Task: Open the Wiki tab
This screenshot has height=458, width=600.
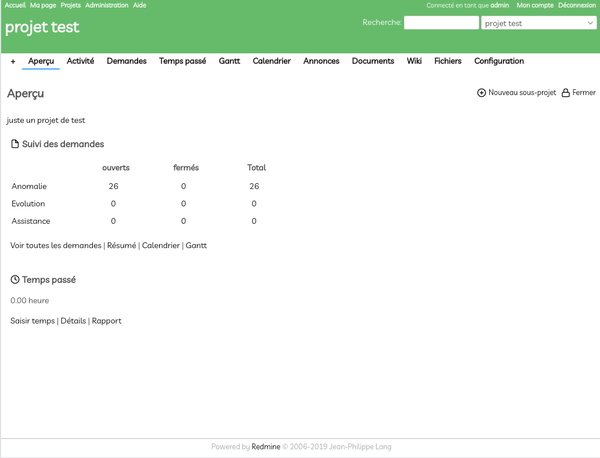Action: pos(414,61)
